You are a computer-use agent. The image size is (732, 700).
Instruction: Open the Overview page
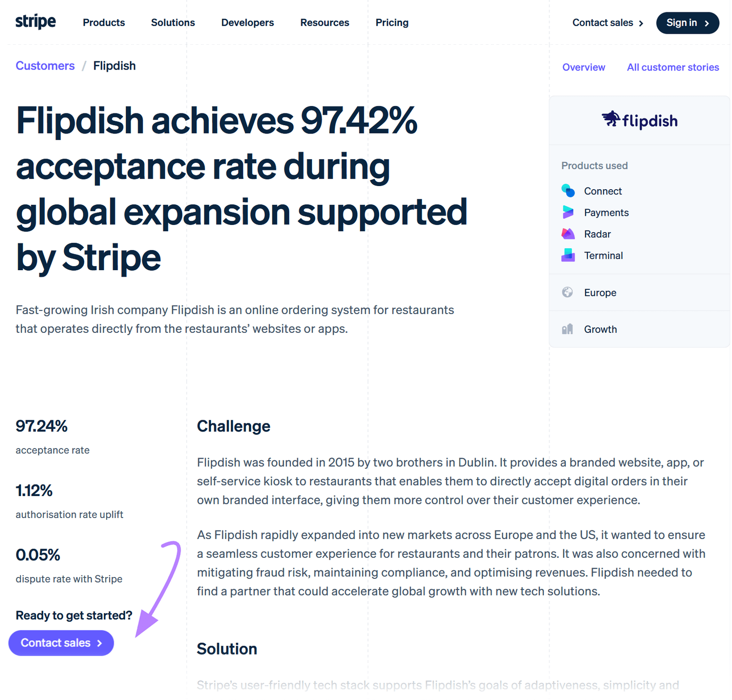pyautogui.click(x=584, y=67)
